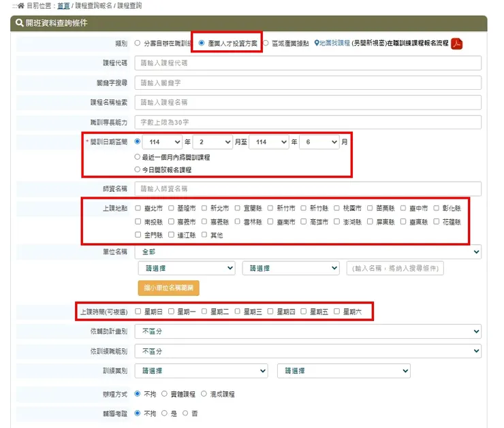Click the home icon in breadcrumb

coord(21,5)
